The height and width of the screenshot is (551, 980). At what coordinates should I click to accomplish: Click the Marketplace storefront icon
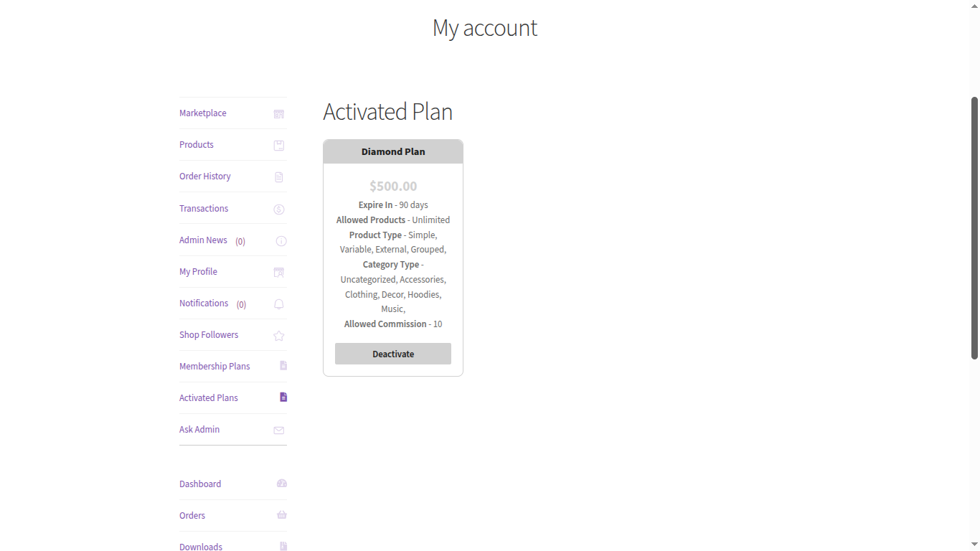(278, 113)
